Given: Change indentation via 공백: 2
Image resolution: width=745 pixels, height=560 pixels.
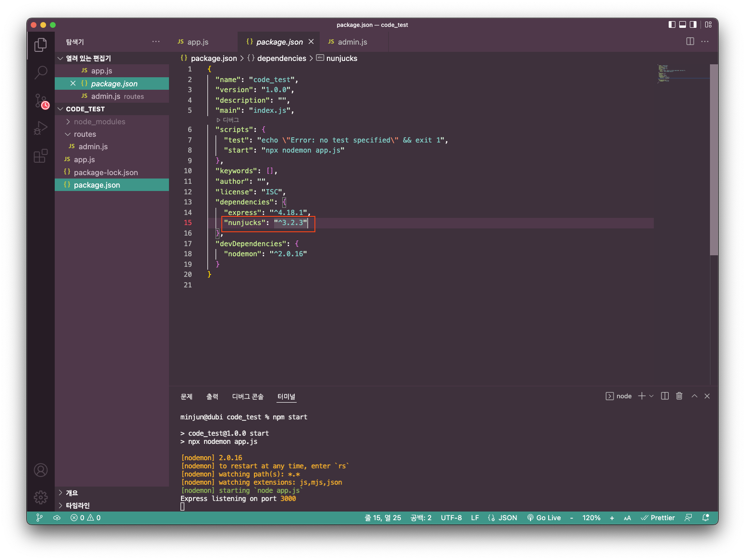Looking at the screenshot, I should coord(421,518).
